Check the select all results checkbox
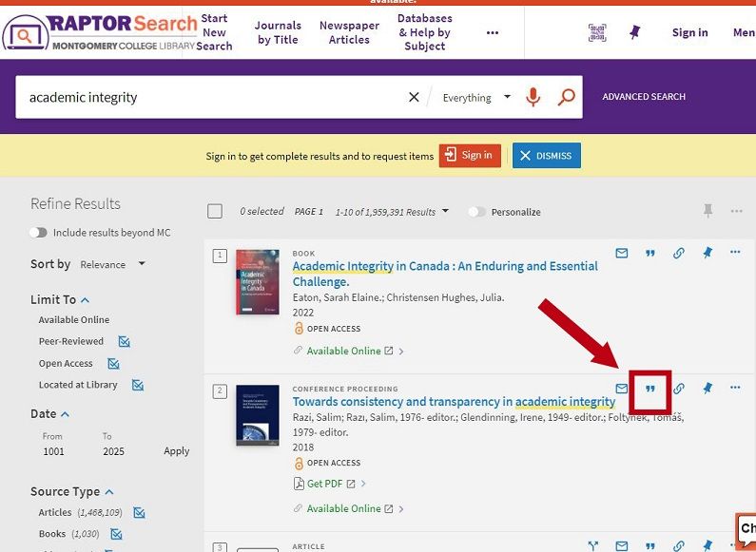The image size is (756, 552). [x=215, y=211]
